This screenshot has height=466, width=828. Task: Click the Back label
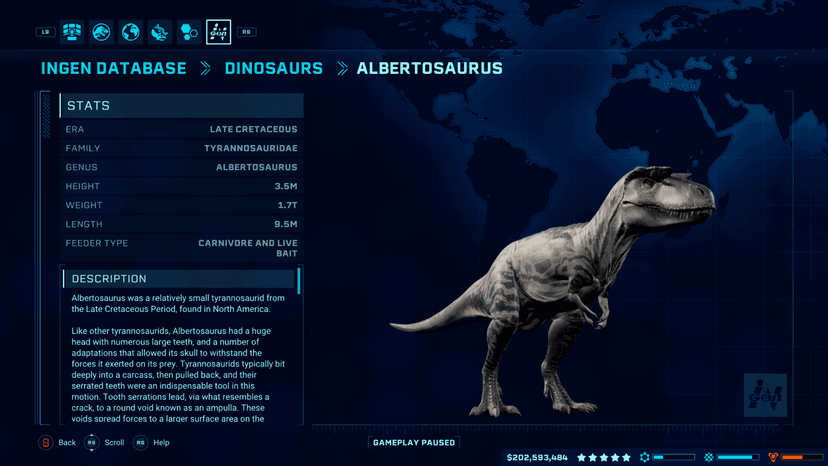tap(67, 443)
